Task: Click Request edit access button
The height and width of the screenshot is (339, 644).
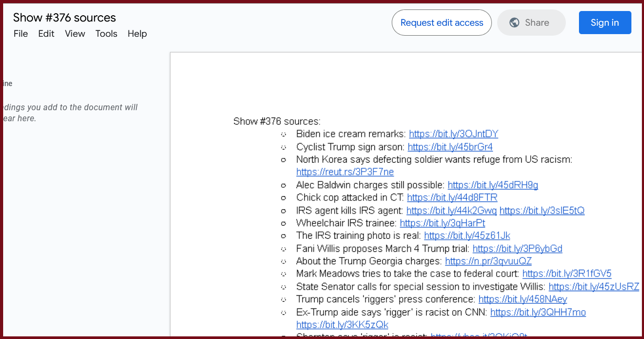Action: (442, 23)
